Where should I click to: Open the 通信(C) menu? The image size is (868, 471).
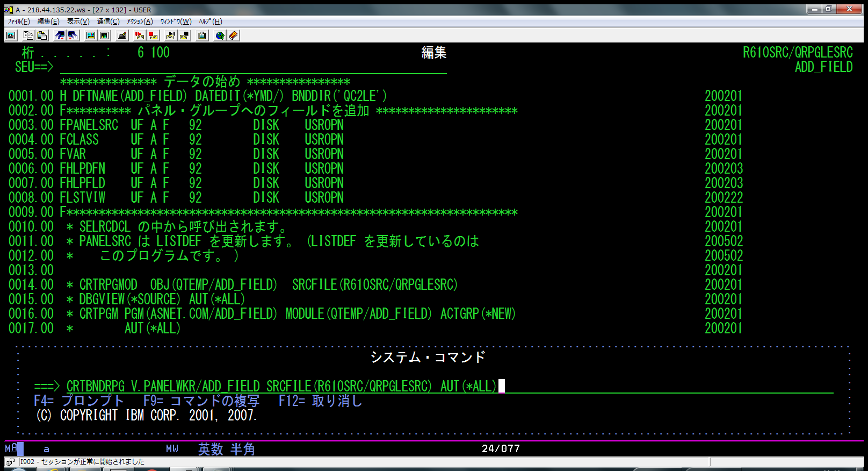click(108, 22)
